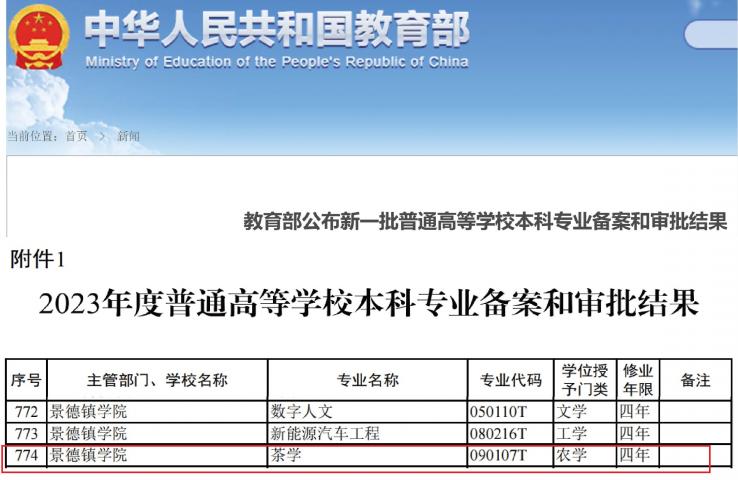Click the 备注 column header

(x=696, y=380)
